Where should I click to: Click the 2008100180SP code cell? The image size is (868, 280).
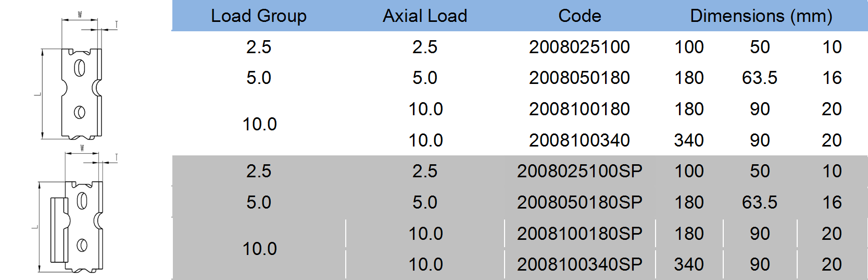(580, 234)
